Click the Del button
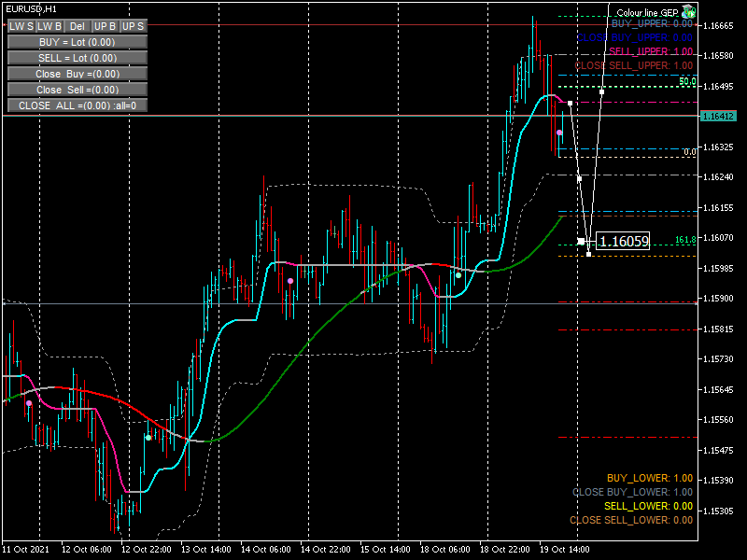 (78, 26)
